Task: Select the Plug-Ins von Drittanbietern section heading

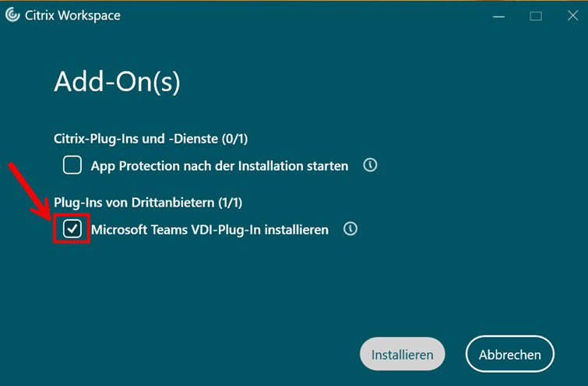Action: [x=148, y=203]
